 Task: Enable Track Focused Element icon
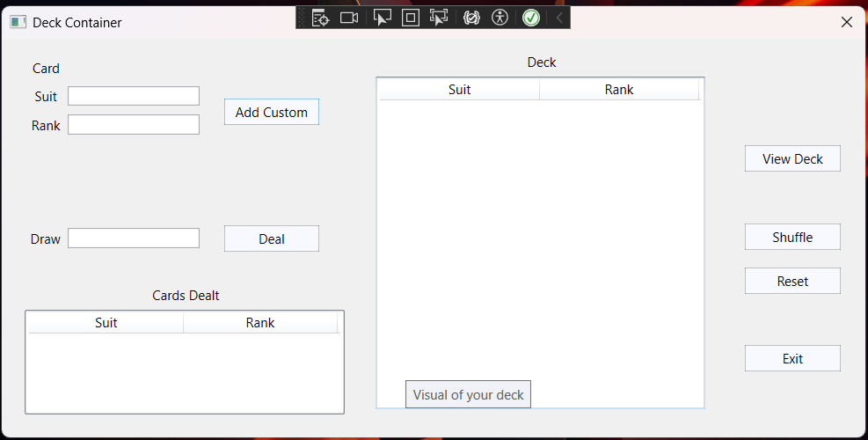pyautogui.click(x=439, y=18)
